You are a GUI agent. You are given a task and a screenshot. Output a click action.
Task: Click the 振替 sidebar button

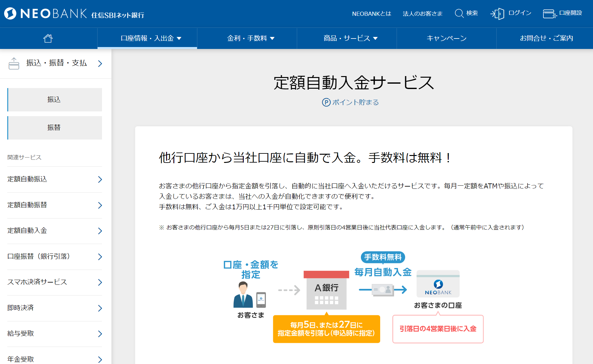tap(54, 128)
